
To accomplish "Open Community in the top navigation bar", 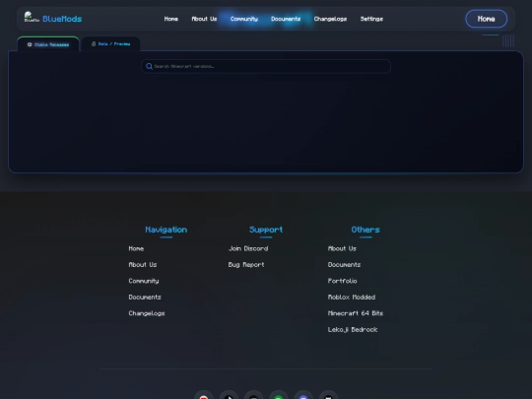I will [244, 19].
